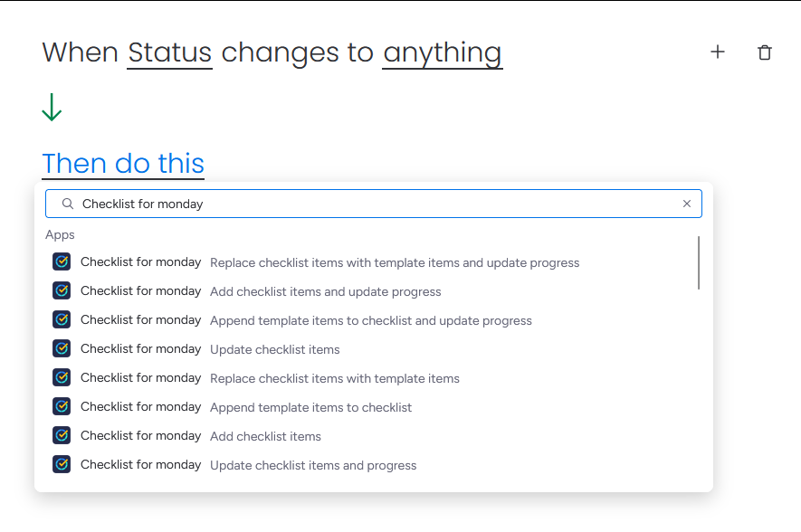Click the green down arrow below the trigger
The width and height of the screenshot is (801, 532).
(x=52, y=108)
